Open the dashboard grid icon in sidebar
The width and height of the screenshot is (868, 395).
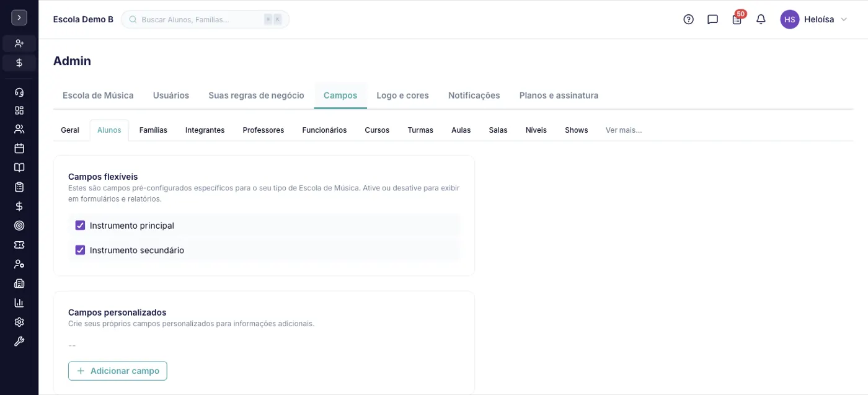click(19, 110)
